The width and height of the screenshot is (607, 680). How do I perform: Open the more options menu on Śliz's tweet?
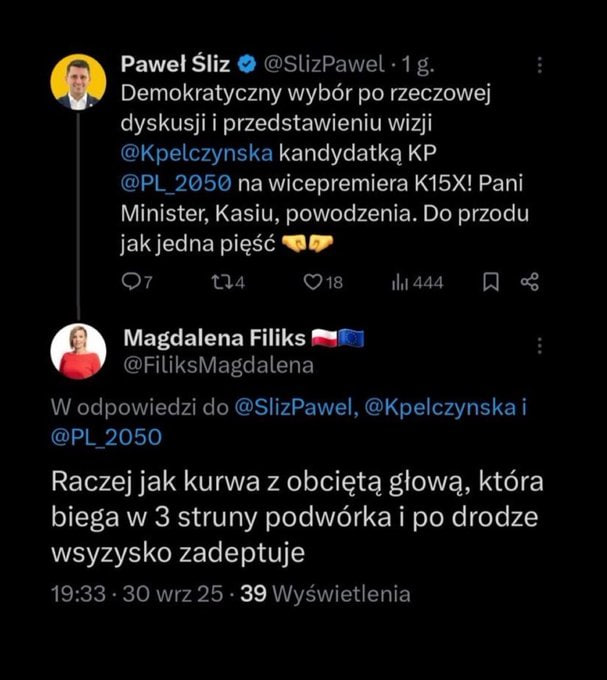coord(540,65)
